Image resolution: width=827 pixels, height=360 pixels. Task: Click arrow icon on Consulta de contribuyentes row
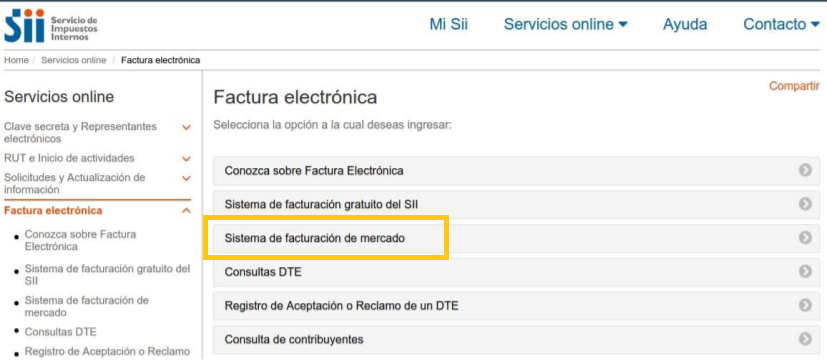tap(805, 338)
